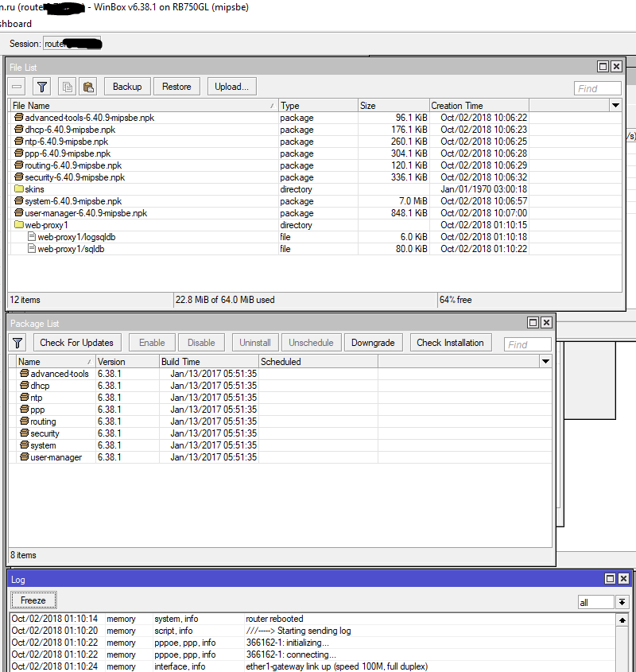Open the Log topic filter dropdown arrow
The height and width of the screenshot is (672, 636).
(622, 603)
